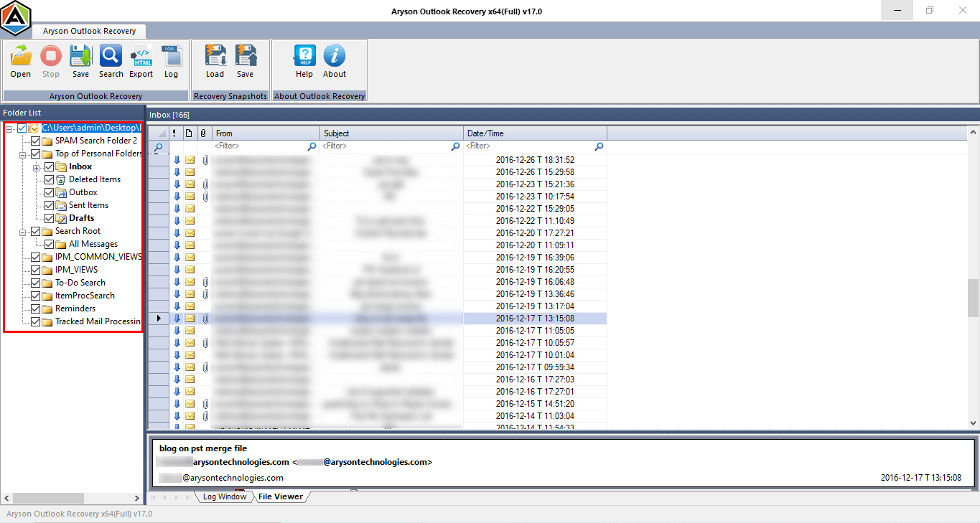Click the Deleted Items folder icon
The height and width of the screenshot is (523, 980).
click(x=61, y=179)
